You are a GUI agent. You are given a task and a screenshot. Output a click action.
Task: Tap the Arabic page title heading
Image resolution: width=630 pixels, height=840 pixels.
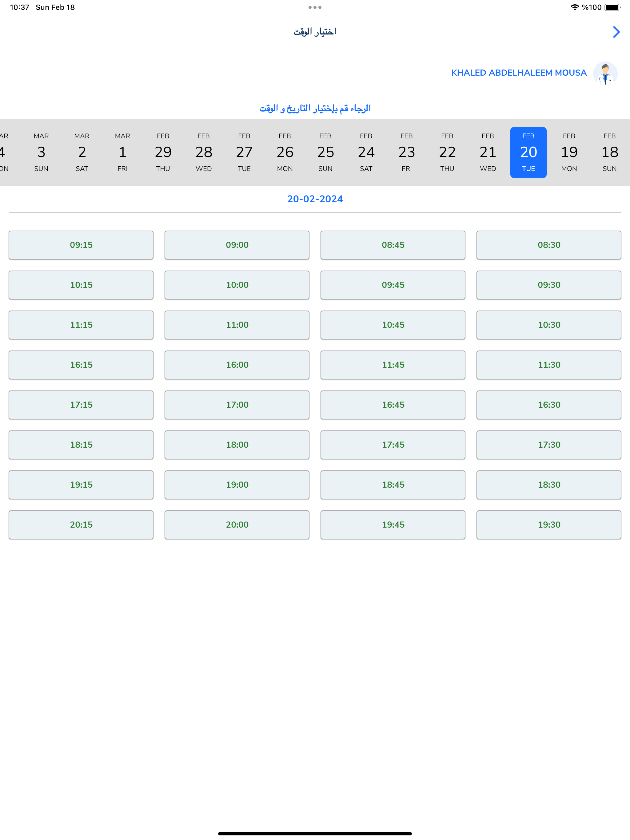point(315,32)
